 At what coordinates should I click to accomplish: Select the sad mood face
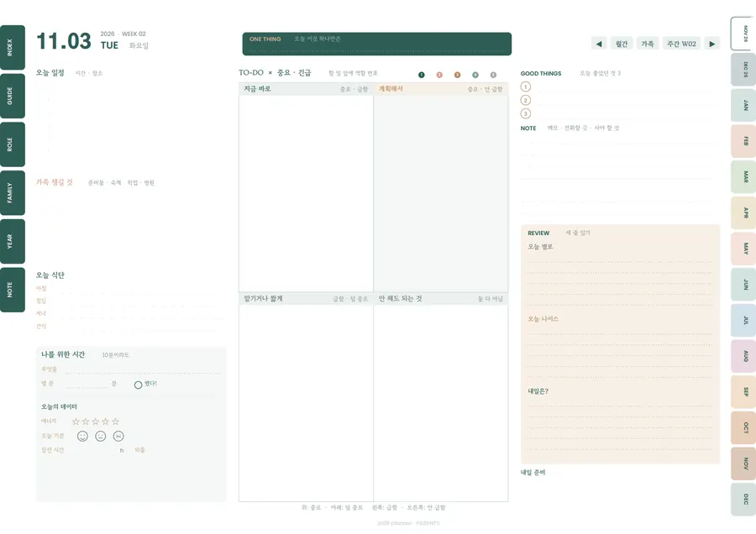(118, 436)
